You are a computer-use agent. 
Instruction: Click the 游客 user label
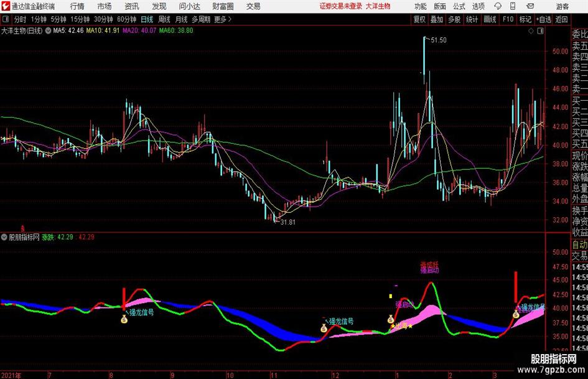[x=562, y=6]
